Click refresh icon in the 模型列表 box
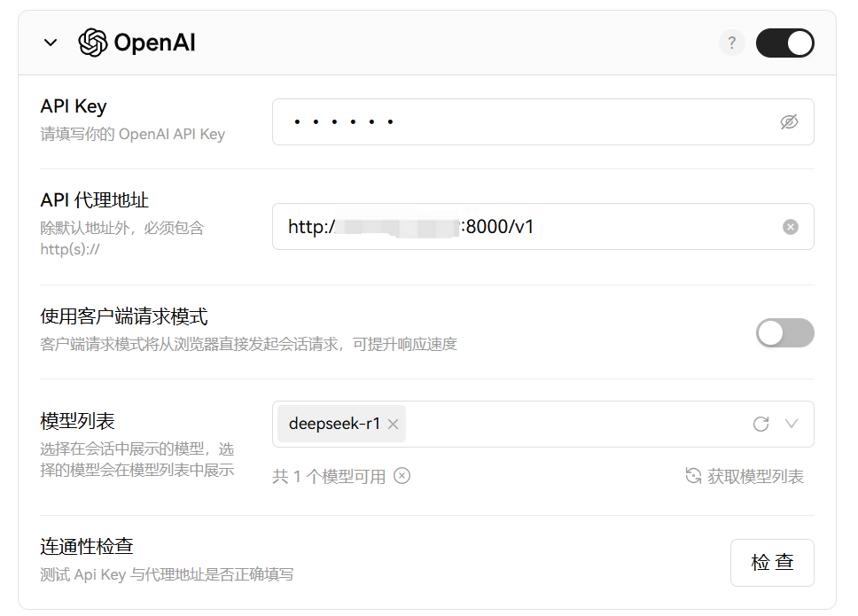Viewport: 858px width, 616px height. point(760,425)
